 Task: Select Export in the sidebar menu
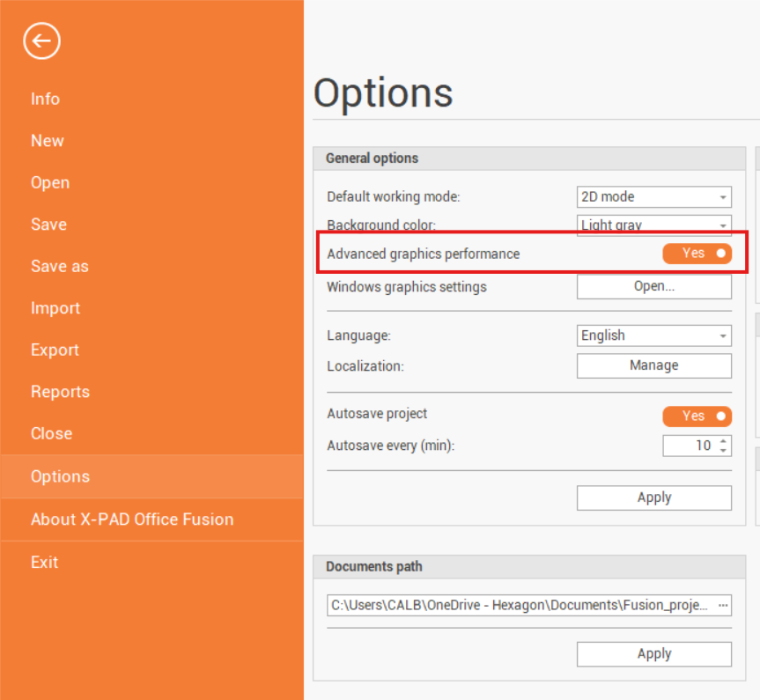pos(55,350)
